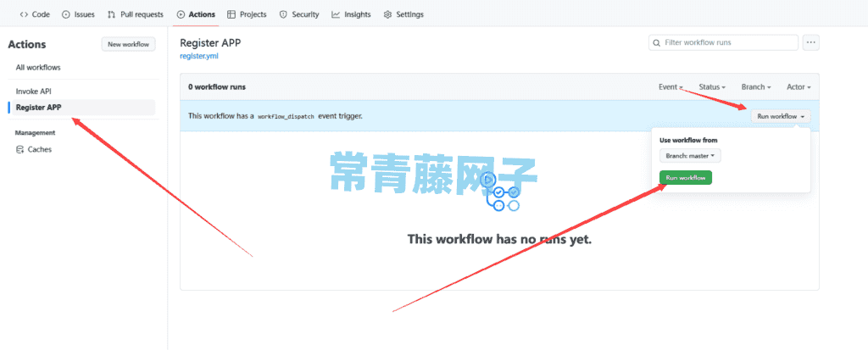Open the Projects tab
Screen dimensions: 868x350
[247, 14]
